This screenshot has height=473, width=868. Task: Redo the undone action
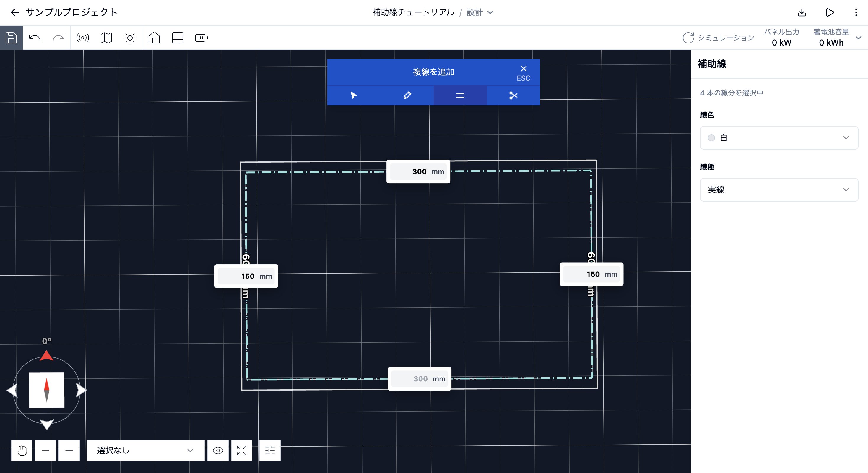[x=58, y=38]
